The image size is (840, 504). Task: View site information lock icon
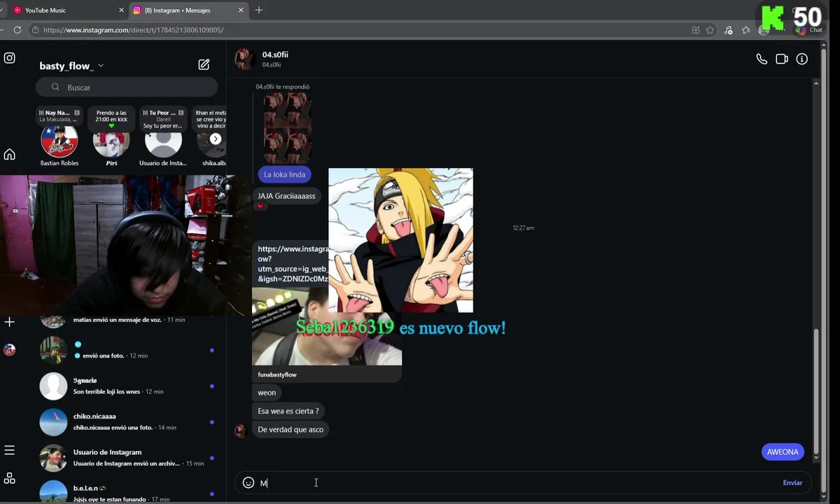(35, 30)
